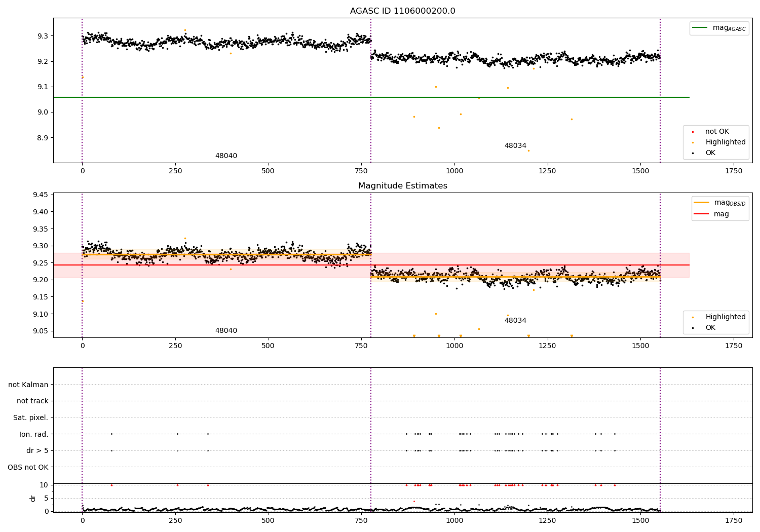The width and height of the screenshot is (760, 532).
Task: Click the "AGASC ID 1106000200.0" plot title
Action: 402,11
